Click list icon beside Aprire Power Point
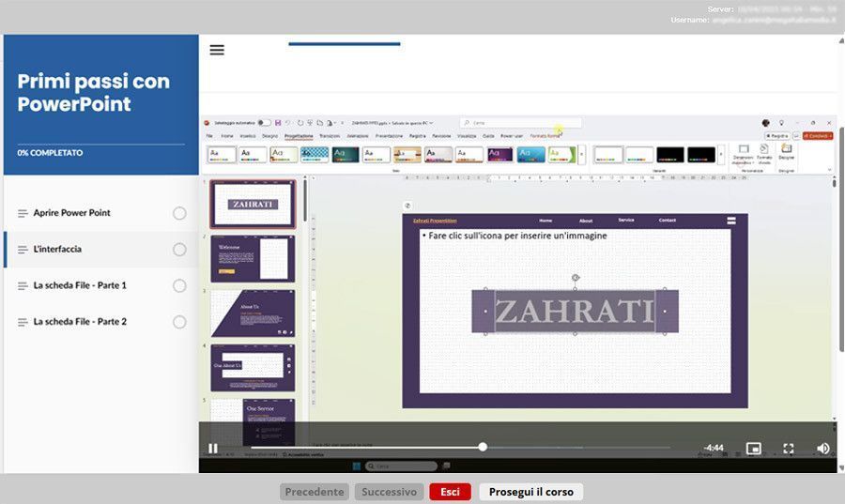Screen dimensions: 845x504 (23, 213)
